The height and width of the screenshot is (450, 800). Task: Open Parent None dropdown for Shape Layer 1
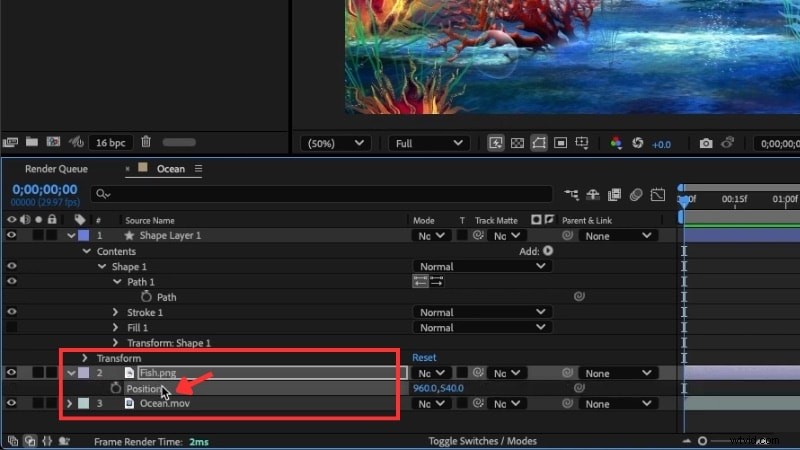click(618, 236)
